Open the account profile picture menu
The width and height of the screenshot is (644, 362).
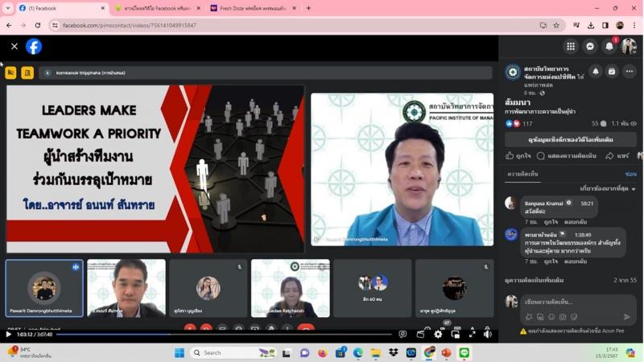click(x=629, y=47)
